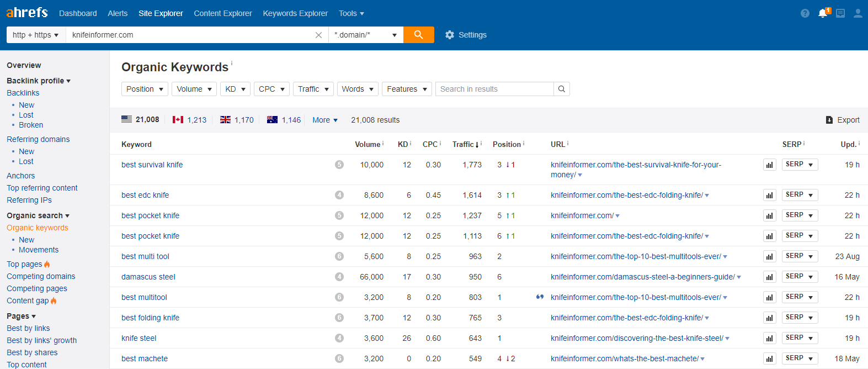Open Overview in the sidebar
The width and height of the screenshot is (868, 369).
tap(24, 65)
